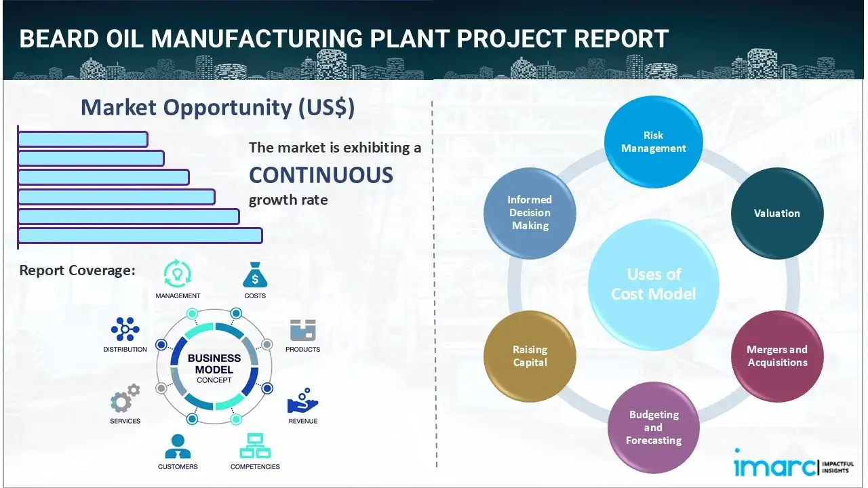Select the shortest top bar in chart
868x488 pixels.
[x=83, y=139]
